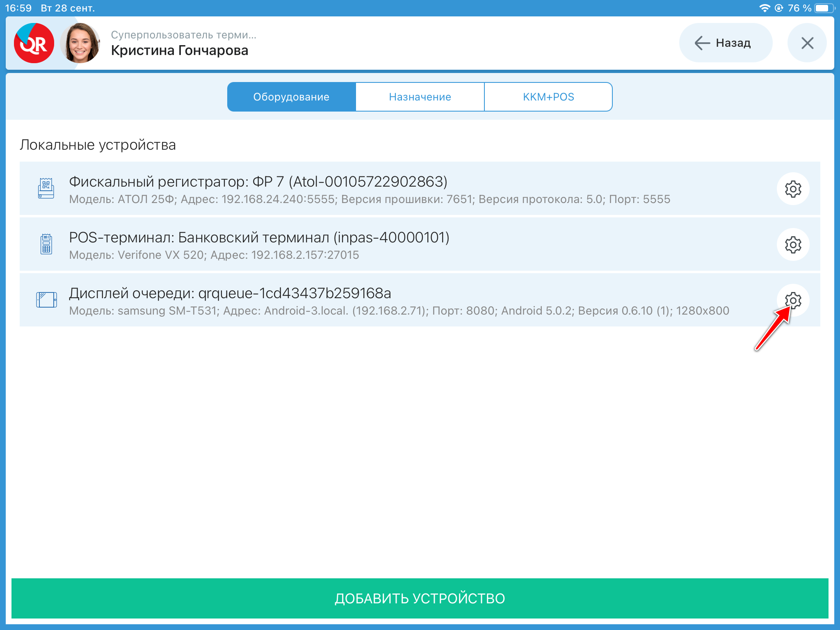Tap the rotation lock status icon

(779, 8)
